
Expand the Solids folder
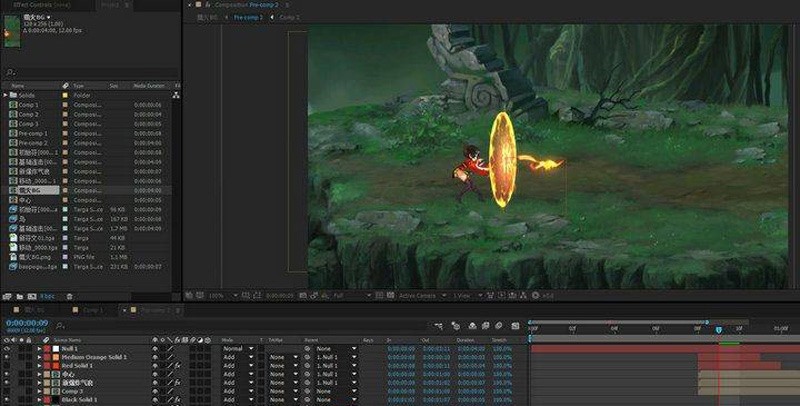pos(6,95)
